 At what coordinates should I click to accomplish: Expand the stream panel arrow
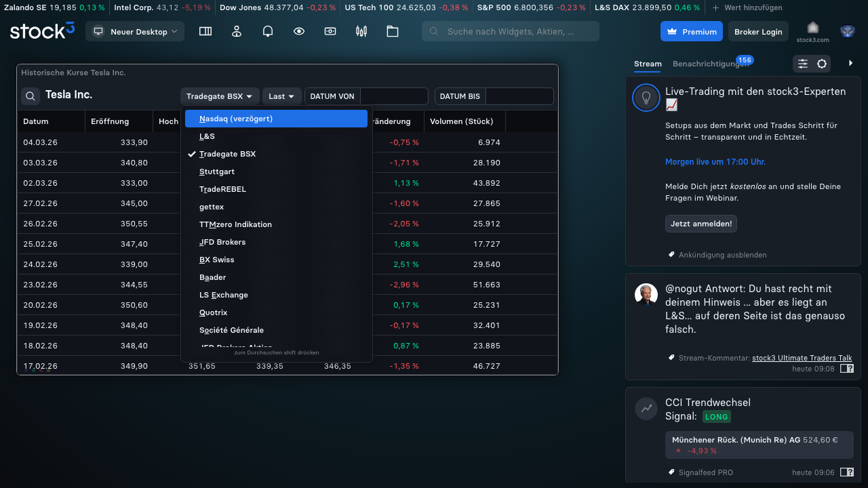[x=851, y=63]
